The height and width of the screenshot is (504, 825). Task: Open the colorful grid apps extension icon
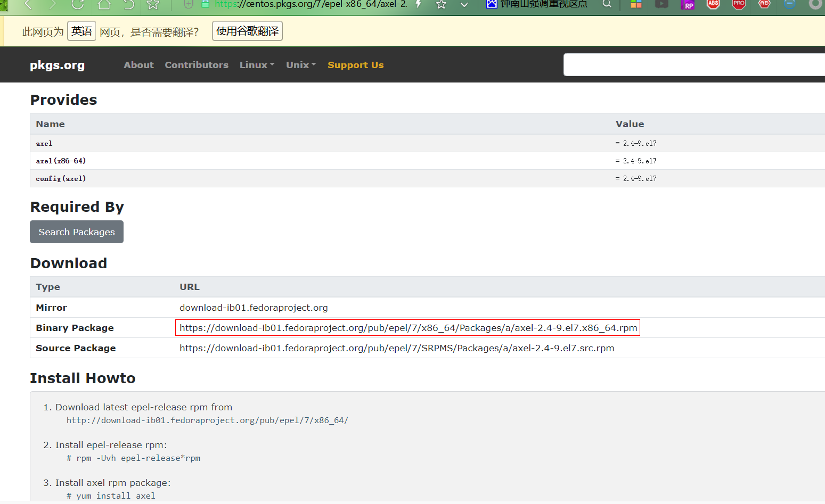pyautogui.click(x=636, y=4)
